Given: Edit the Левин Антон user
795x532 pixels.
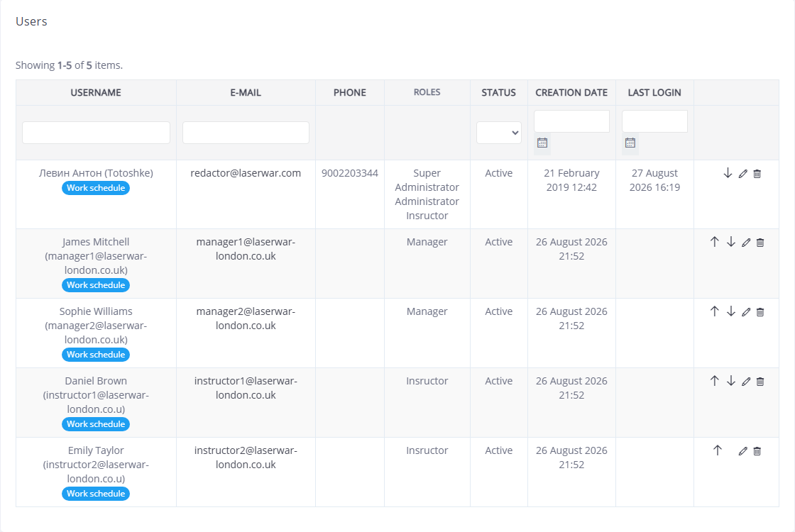Looking at the screenshot, I should pyautogui.click(x=742, y=174).
